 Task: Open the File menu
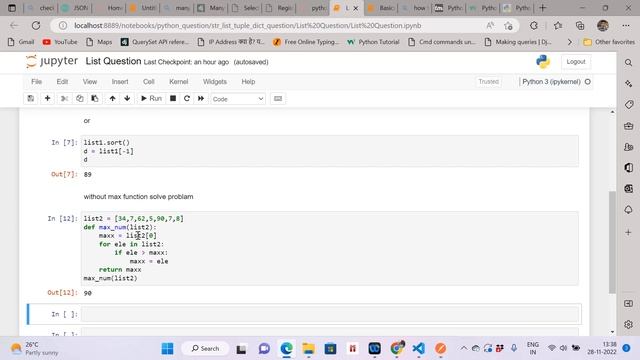pos(36,82)
